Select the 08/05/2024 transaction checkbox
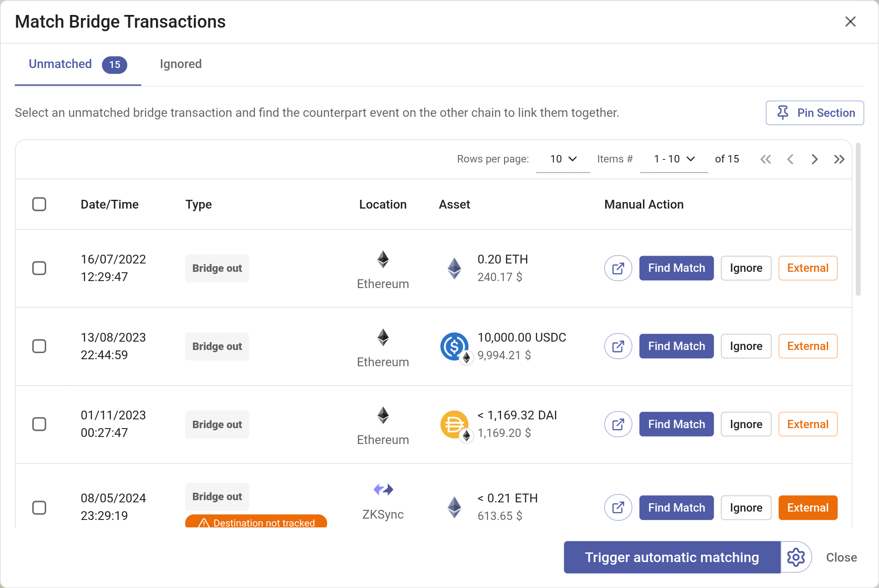 click(x=39, y=508)
